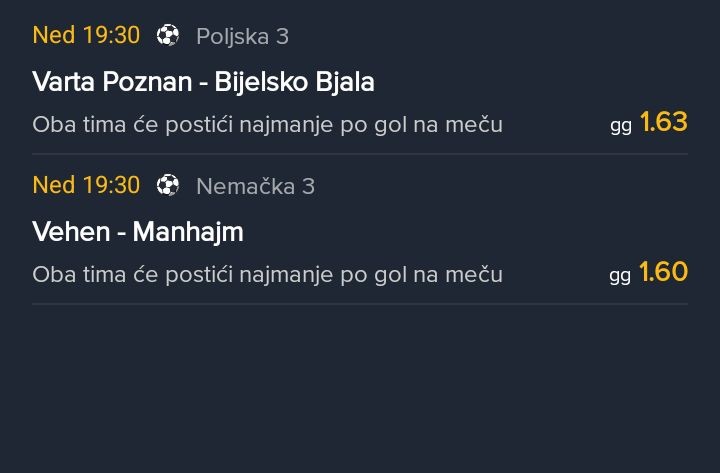Image resolution: width=720 pixels, height=473 pixels.
Task: Click the Varta Poznan team name
Action: pyautogui.click(x=111, y=82)
